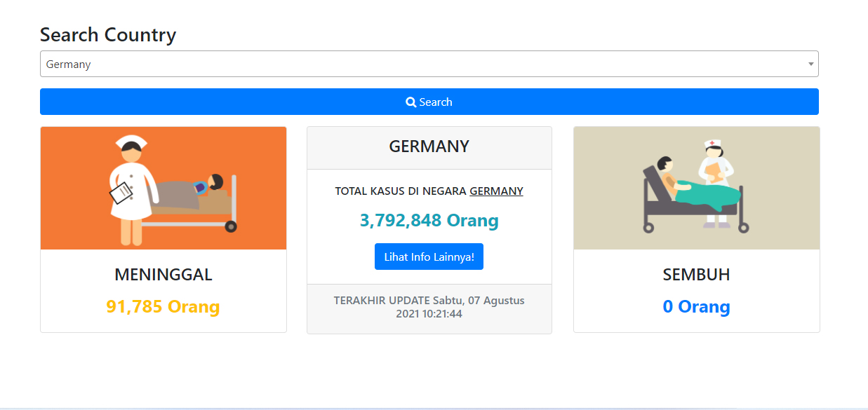Screen dimensions: 868x410
Task: Open the country dropdown arrow
Action: 811,64
